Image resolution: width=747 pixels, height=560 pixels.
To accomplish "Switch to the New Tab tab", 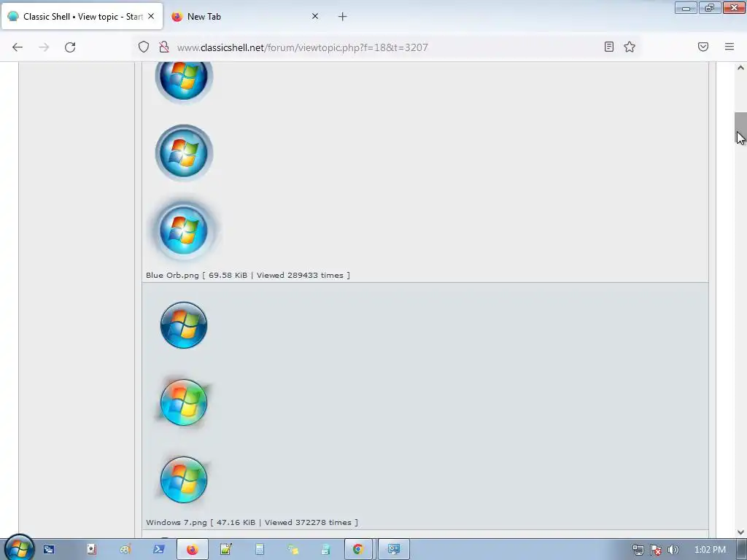I will point(245,17).
